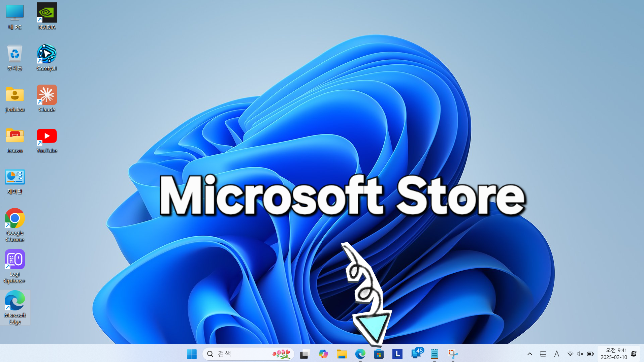Viewport: 644px width, 362px height.
Task: Select the 제어판 control panel icon
Action: point(15,181)
